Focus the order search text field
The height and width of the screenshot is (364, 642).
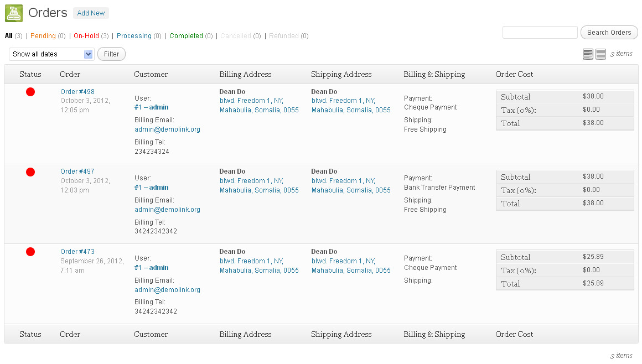click(540, 33)
